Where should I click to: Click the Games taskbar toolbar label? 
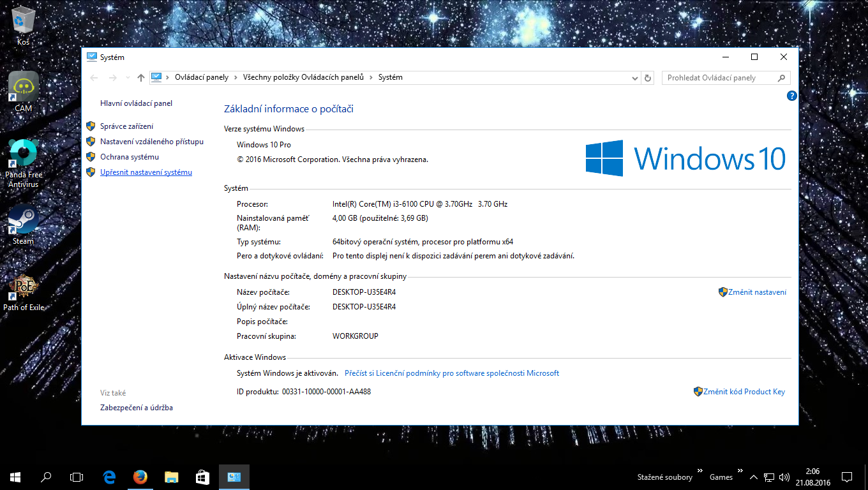721,477
